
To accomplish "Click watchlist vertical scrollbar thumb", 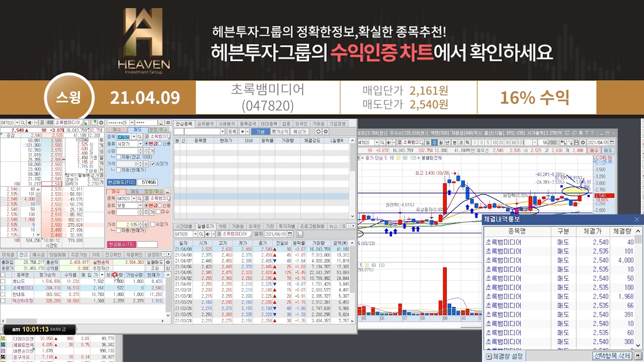I will coord(353,158).
